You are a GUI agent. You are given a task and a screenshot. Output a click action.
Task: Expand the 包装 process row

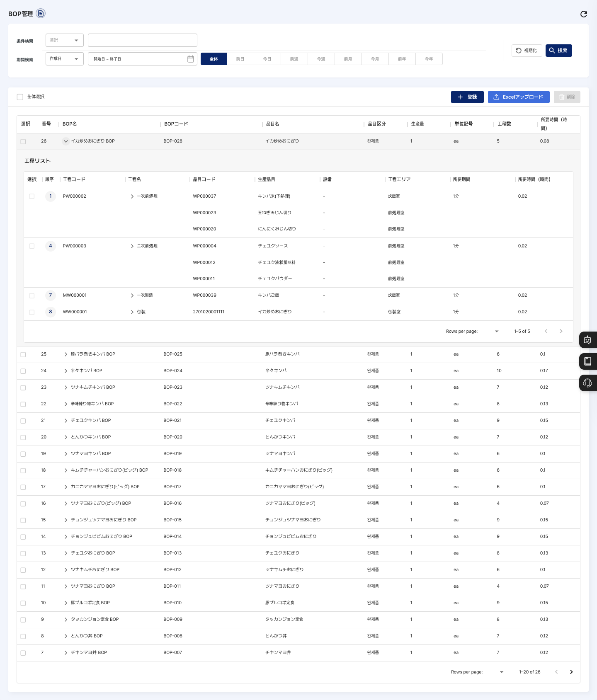132,312
